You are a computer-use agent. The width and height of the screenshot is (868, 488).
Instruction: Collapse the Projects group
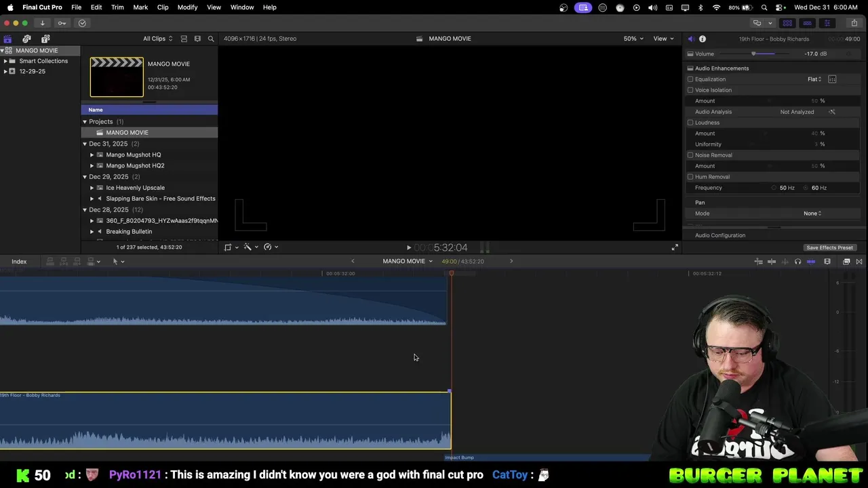85,122
